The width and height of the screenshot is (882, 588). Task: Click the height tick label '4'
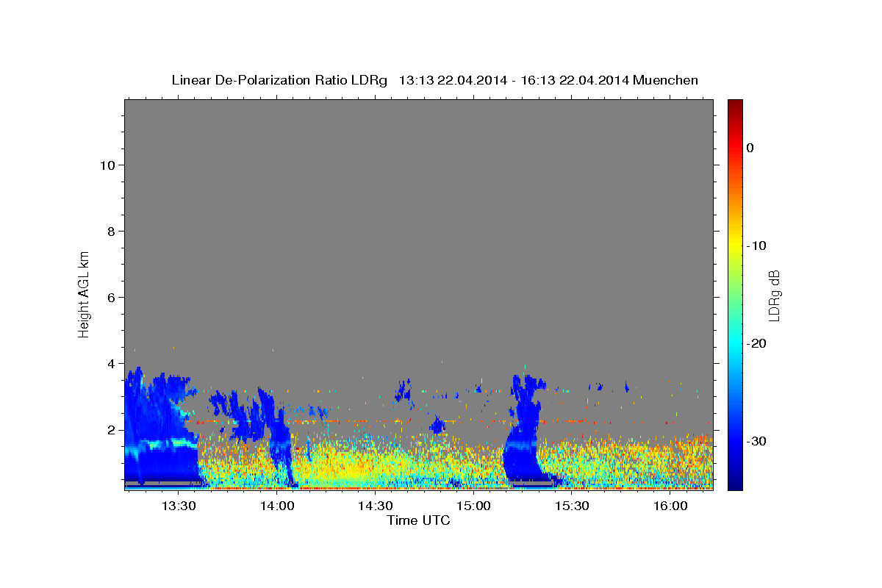[x=111, y=363]
